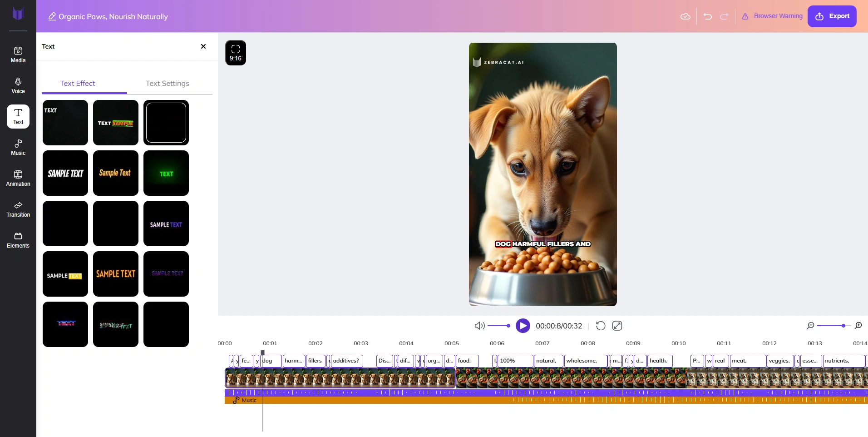Open fullscreen preview icon
Screen dimensions: 868x437
pos(617,326)
